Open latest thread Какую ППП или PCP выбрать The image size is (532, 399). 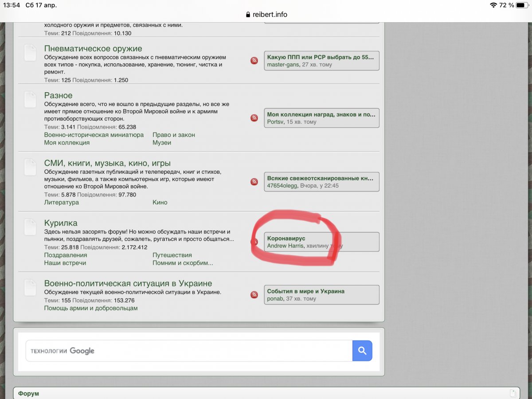pyautogui.click(x=321, y=57)
